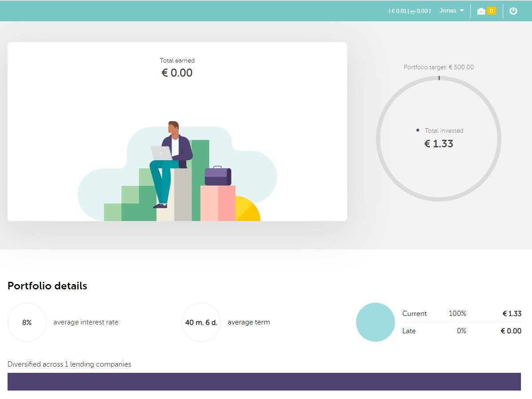Click the power logout icon
This screenshot has width=532, height=399.
pos(513,11)
